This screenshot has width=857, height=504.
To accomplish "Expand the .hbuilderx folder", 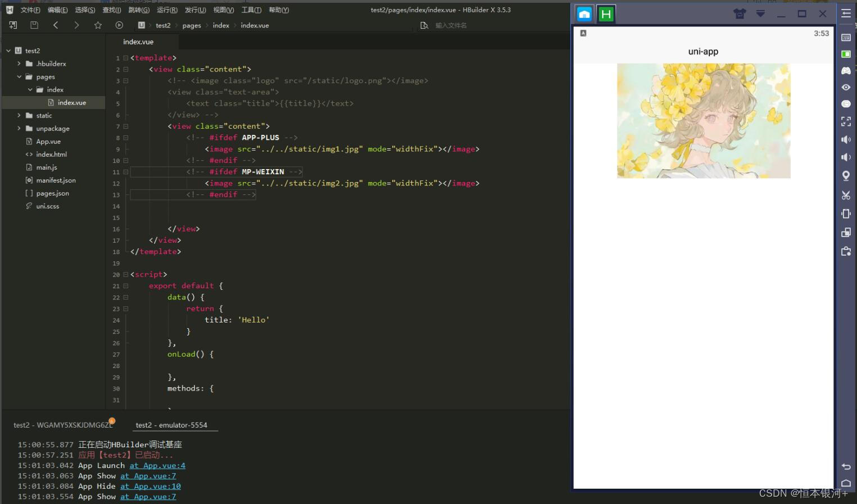I will pyautogui.click(x=19, y=63).
